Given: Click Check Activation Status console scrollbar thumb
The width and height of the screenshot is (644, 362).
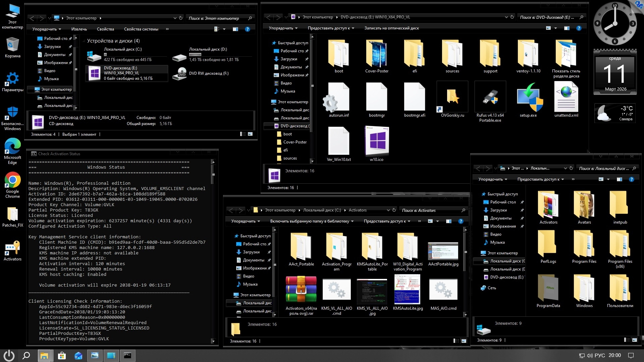Looking at the screenshot, I should [x=213, y=175].
